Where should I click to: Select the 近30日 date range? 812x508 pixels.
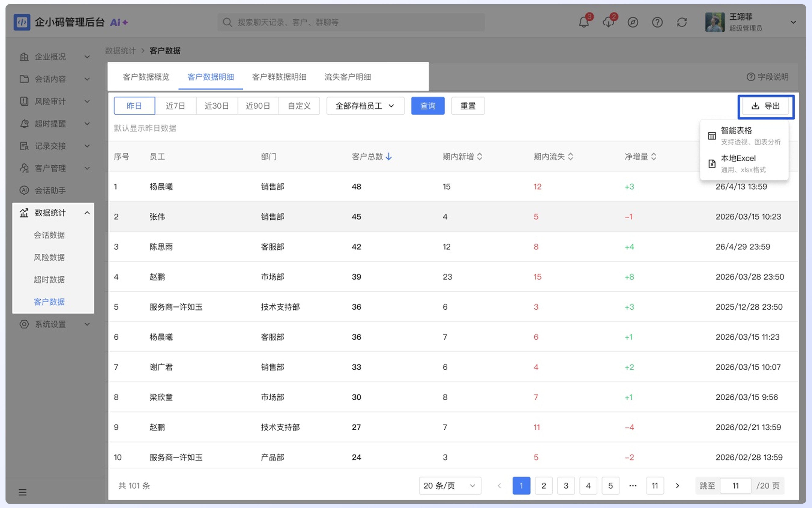[217, 106]
